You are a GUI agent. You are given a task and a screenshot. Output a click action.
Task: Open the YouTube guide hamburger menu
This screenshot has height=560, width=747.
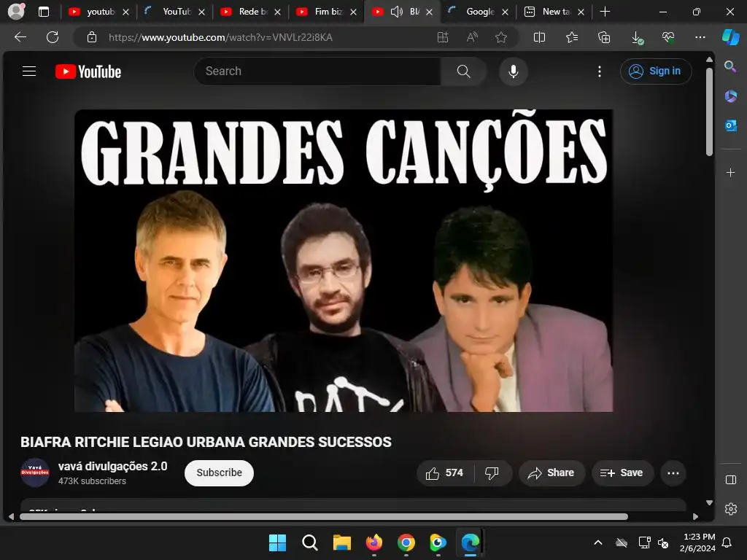click(29, 71)
